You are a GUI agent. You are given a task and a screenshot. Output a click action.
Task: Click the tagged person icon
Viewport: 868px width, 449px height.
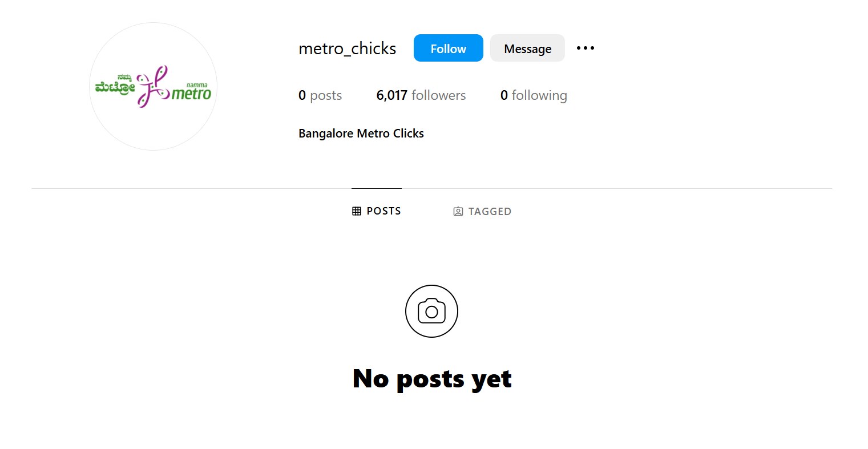(458, 212)
